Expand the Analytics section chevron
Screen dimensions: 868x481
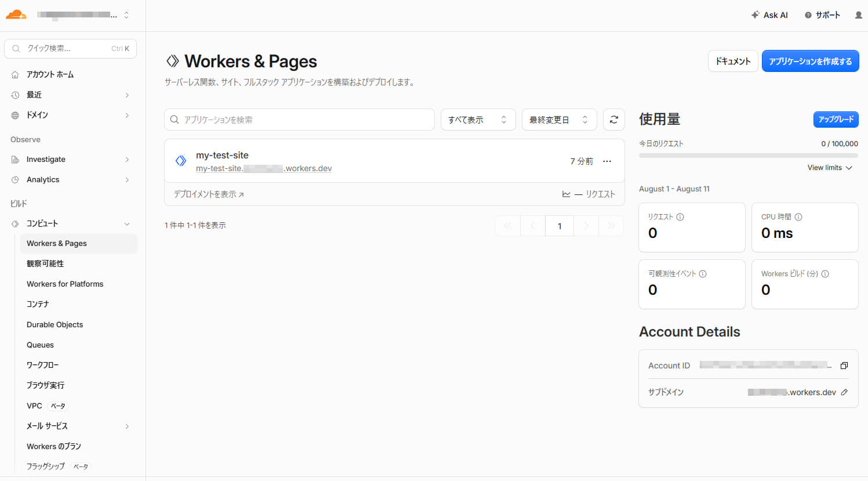(x=127, y=180)
